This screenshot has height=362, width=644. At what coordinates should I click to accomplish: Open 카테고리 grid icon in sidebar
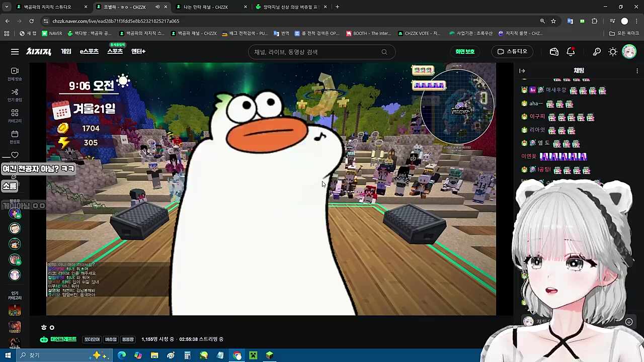click(15, 116)
